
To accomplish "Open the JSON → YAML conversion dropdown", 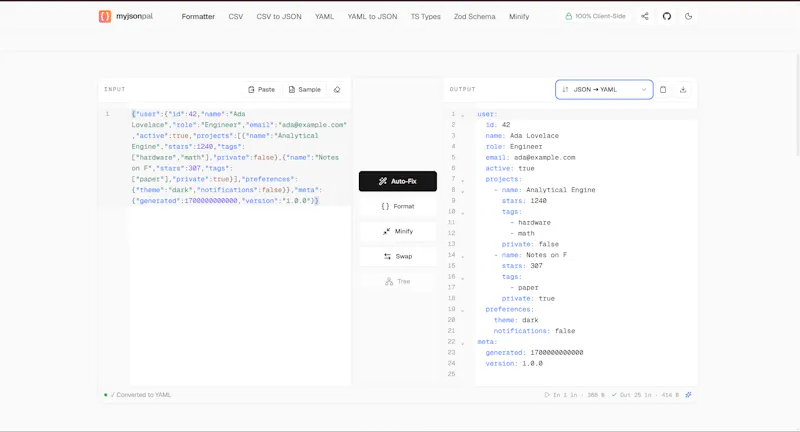I will [x=604, y=89].
